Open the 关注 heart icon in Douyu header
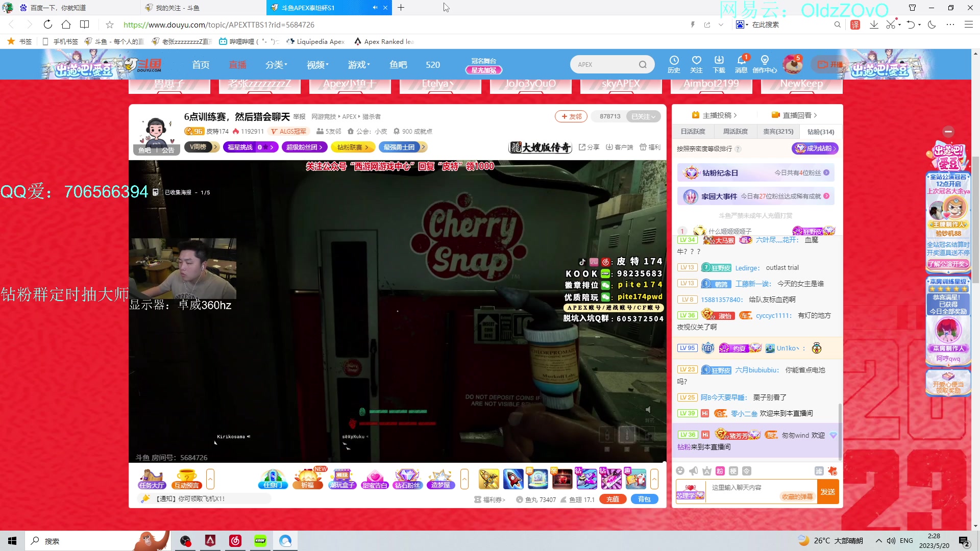 (696, 64)
